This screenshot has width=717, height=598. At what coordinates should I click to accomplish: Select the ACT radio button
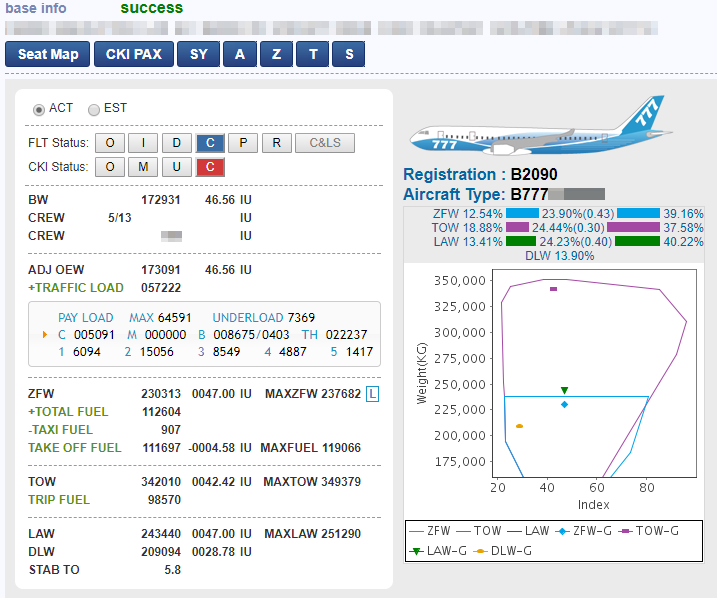[39, 110]
